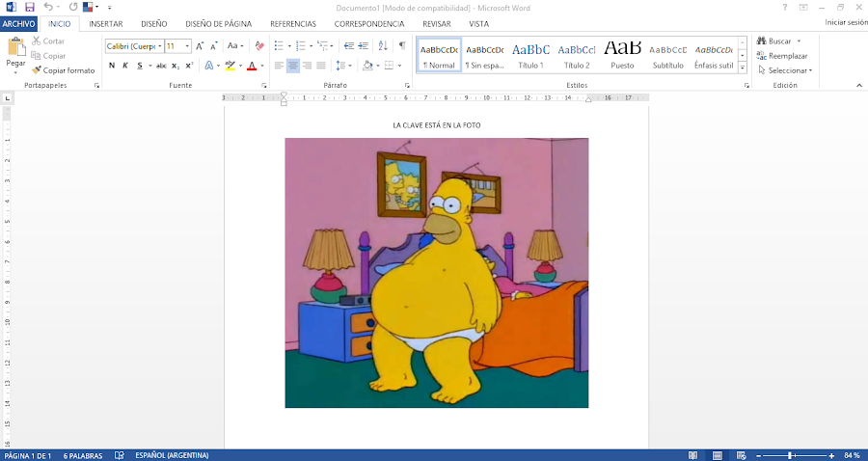
Task: Open font size 11 dropdown
Action: point(187,46)
